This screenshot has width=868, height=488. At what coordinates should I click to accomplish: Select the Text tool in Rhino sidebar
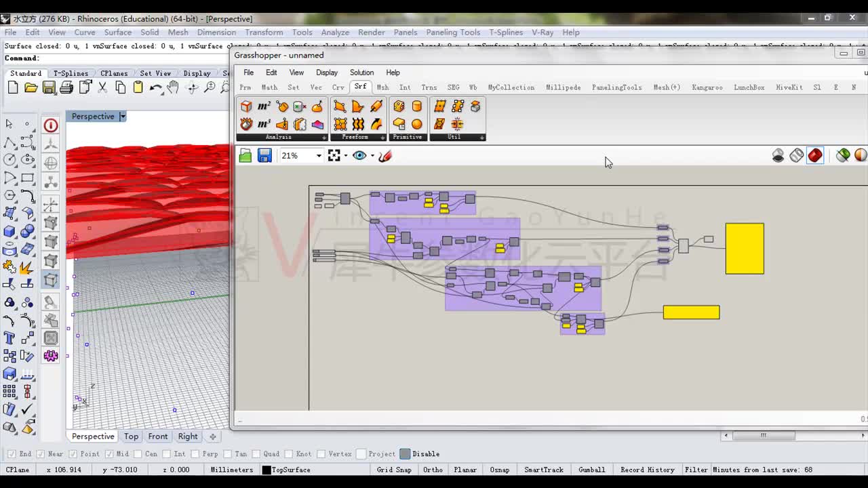(x=9, y=338)
